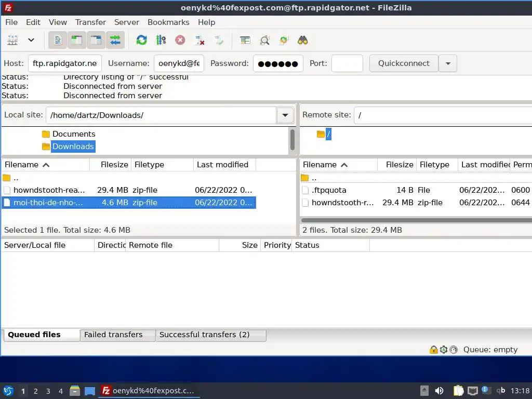Open directory listing filters dialog

[245, 41]
